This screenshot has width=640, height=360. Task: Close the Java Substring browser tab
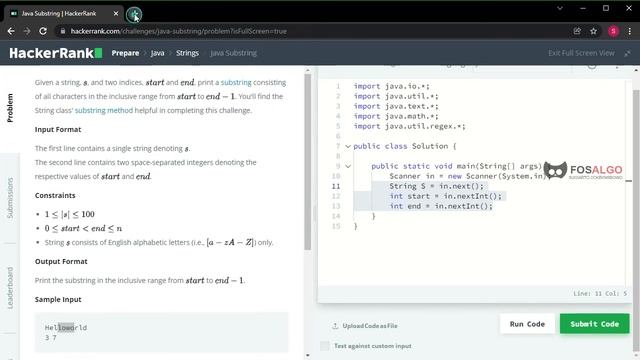click(116, 13)
